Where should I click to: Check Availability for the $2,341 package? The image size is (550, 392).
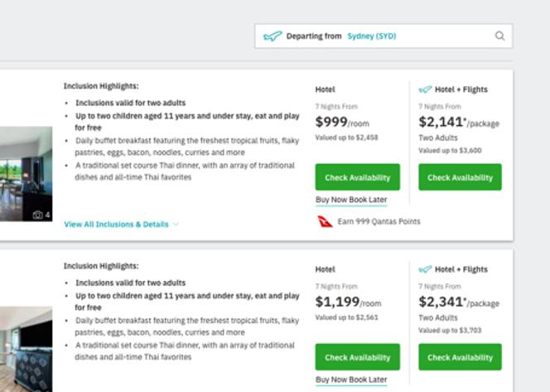click(460, 357)
